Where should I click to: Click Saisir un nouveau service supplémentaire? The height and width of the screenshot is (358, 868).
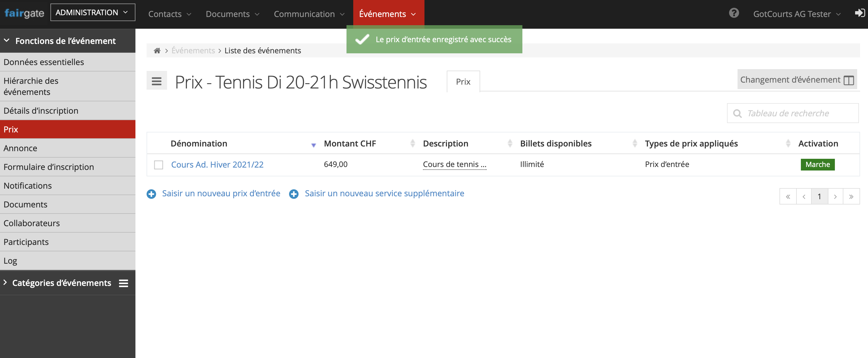[385, 193]
